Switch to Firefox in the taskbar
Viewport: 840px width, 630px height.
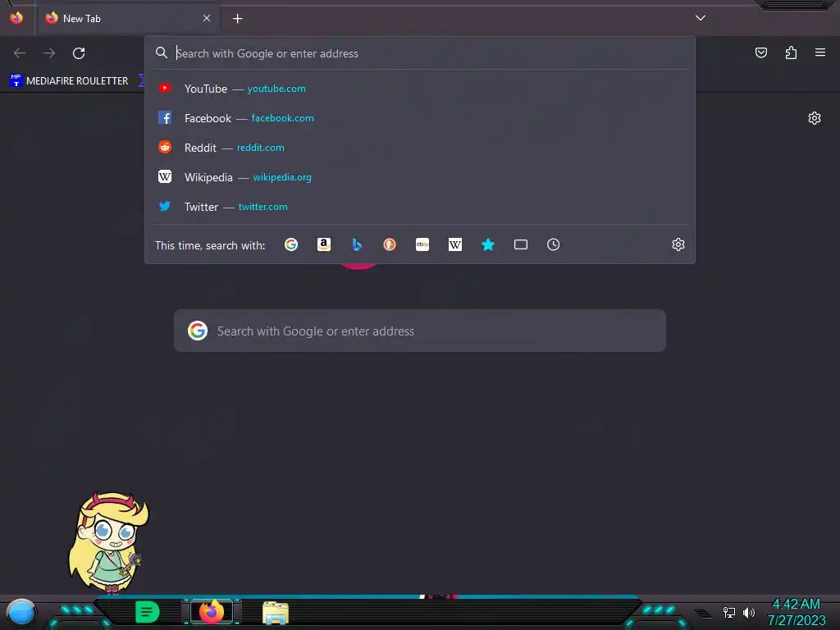(212, 612)
